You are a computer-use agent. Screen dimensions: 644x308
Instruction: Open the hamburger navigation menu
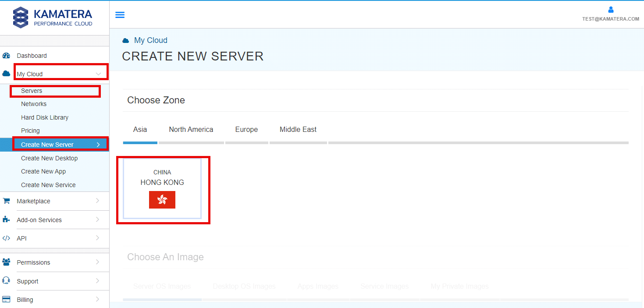(x=120, y=14)
